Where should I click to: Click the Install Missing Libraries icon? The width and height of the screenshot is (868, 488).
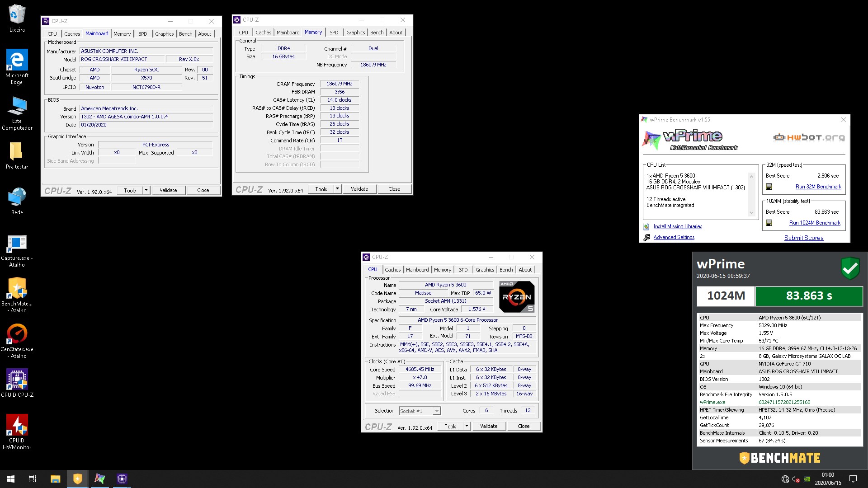click(646, 226)
